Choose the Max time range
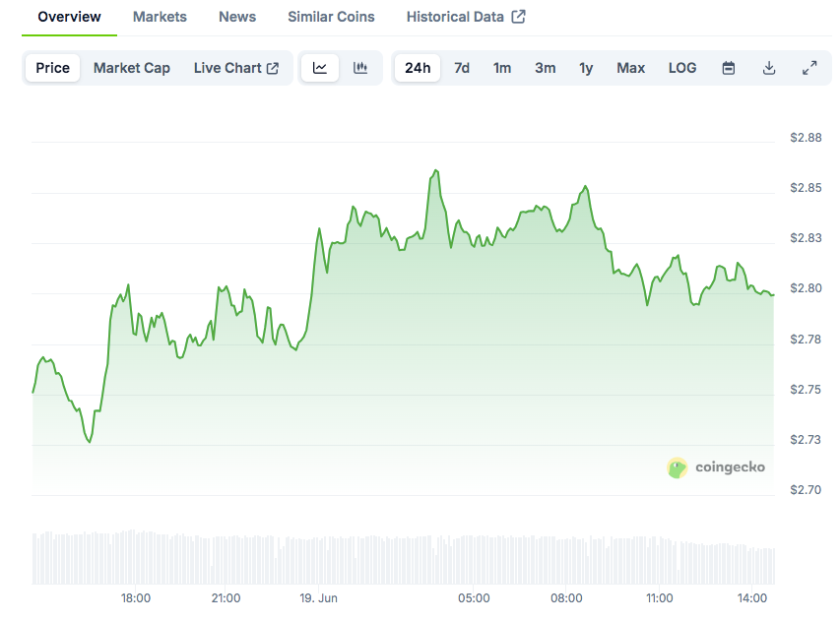 pos(630,68)
